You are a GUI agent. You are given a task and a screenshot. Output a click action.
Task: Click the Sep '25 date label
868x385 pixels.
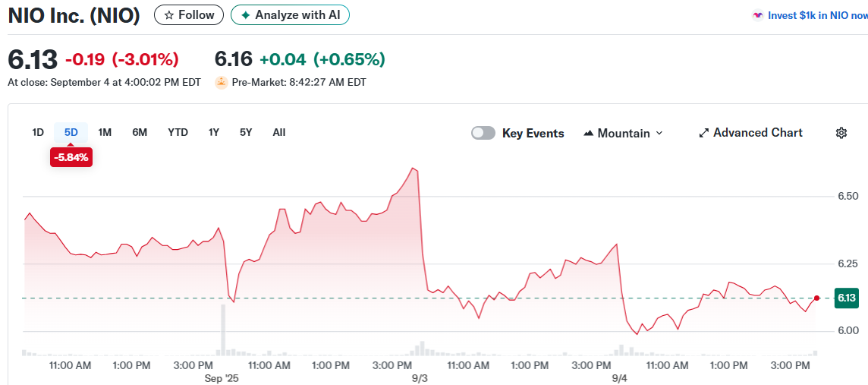[220, 378]
